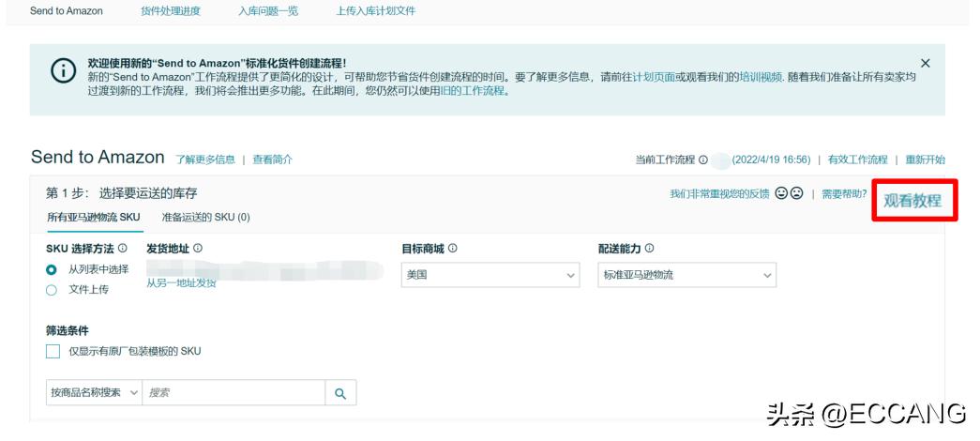Open the 查看简介 link
This screenshot has height=441, width=980.
(273, 160)
